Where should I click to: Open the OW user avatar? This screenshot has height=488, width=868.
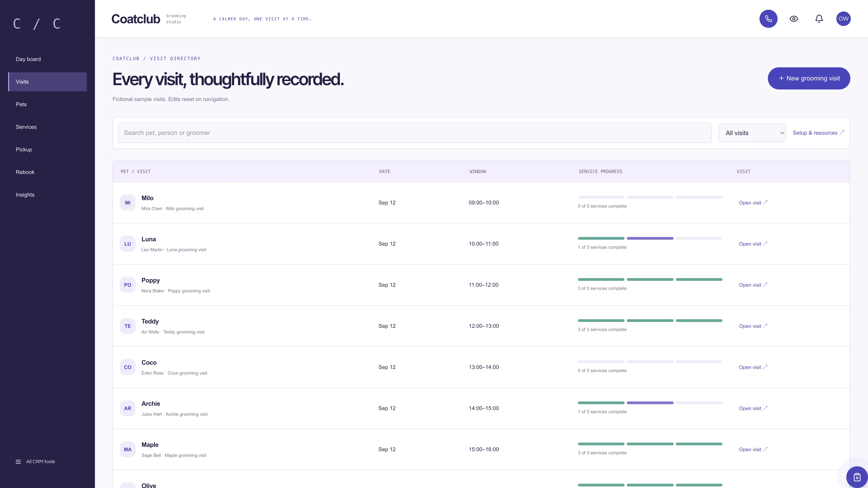coord(843,19)
